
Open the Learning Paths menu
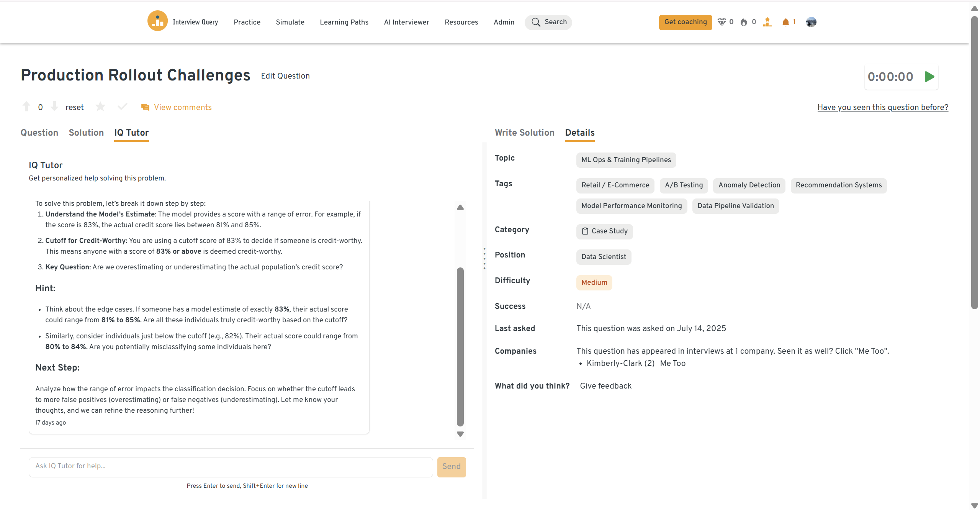(x=344, y=22)
